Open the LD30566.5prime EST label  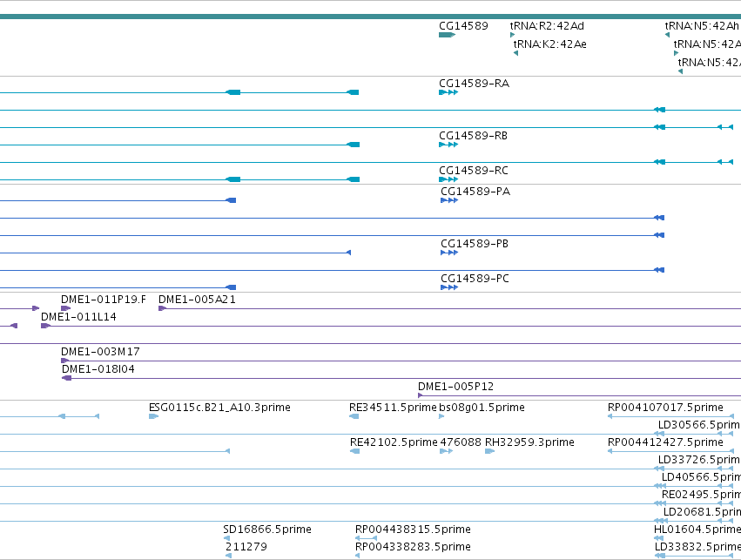coord(699,425)
